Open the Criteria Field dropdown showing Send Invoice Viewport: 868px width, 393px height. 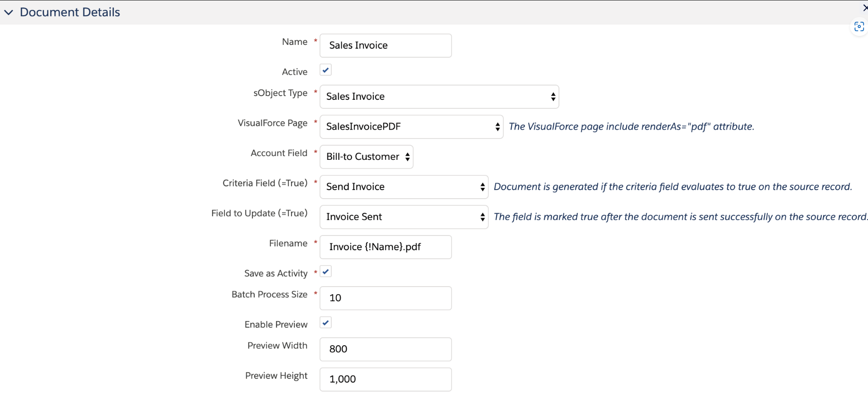click(404, 187)
